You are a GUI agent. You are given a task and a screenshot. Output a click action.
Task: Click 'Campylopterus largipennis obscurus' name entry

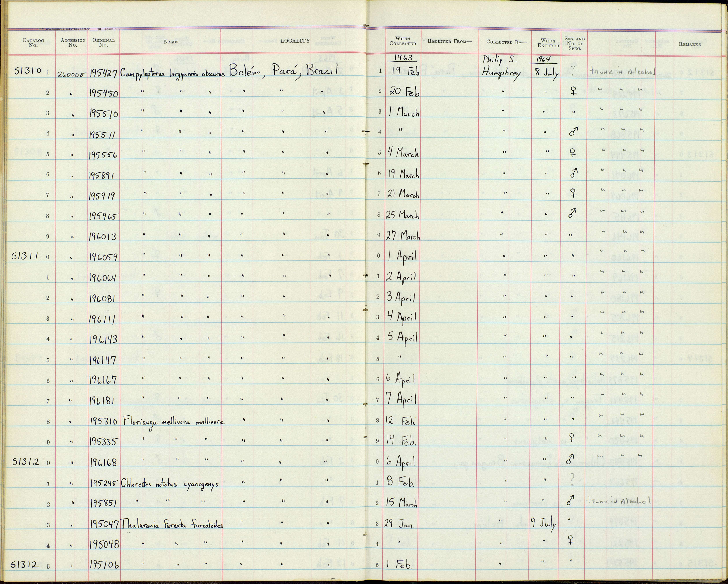click(173, 74)
